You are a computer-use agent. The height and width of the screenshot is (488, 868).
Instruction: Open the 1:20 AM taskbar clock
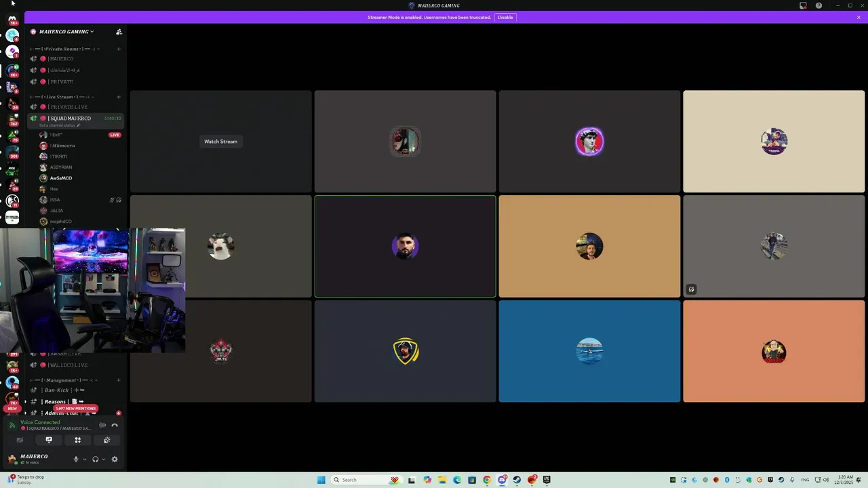[x=845, y=479]
